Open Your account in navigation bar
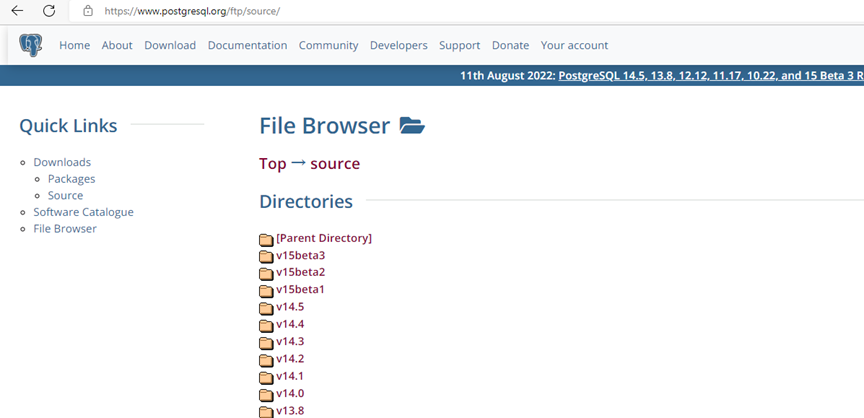The height and width of the screenshot is (418, 864). (574, 45)
